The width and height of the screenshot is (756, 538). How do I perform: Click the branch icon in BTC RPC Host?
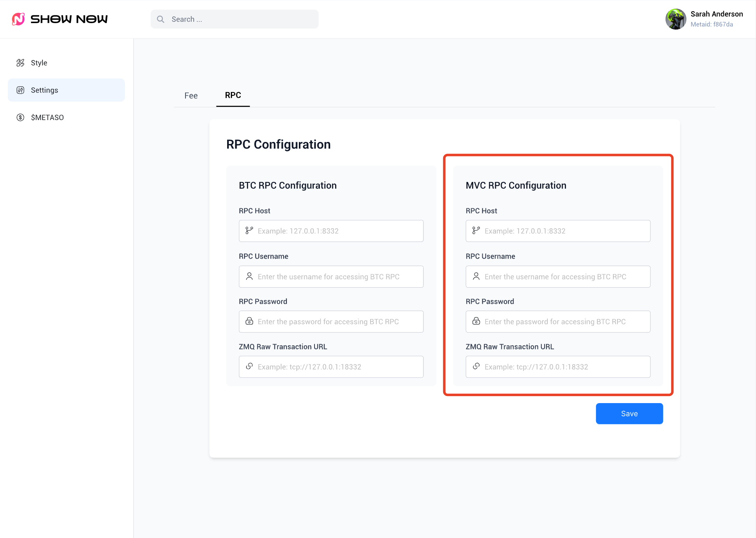[x=249, y=231]
